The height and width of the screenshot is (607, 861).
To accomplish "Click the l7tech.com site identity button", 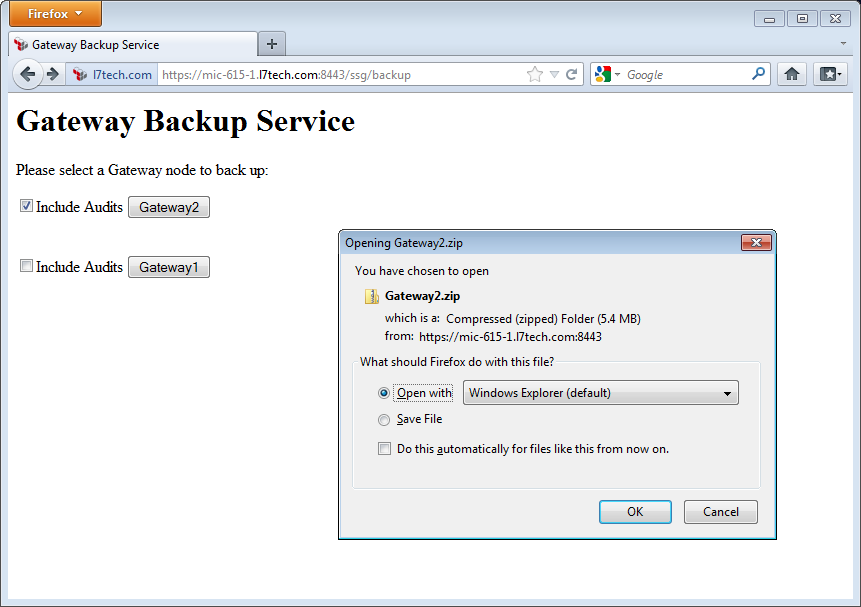I will coord(112,75).
